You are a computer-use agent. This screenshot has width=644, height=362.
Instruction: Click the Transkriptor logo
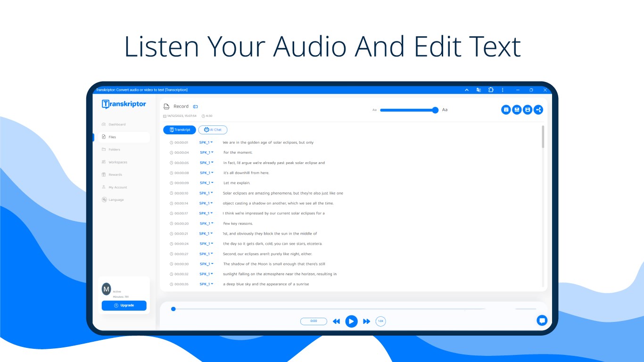(x=124, y=104)
